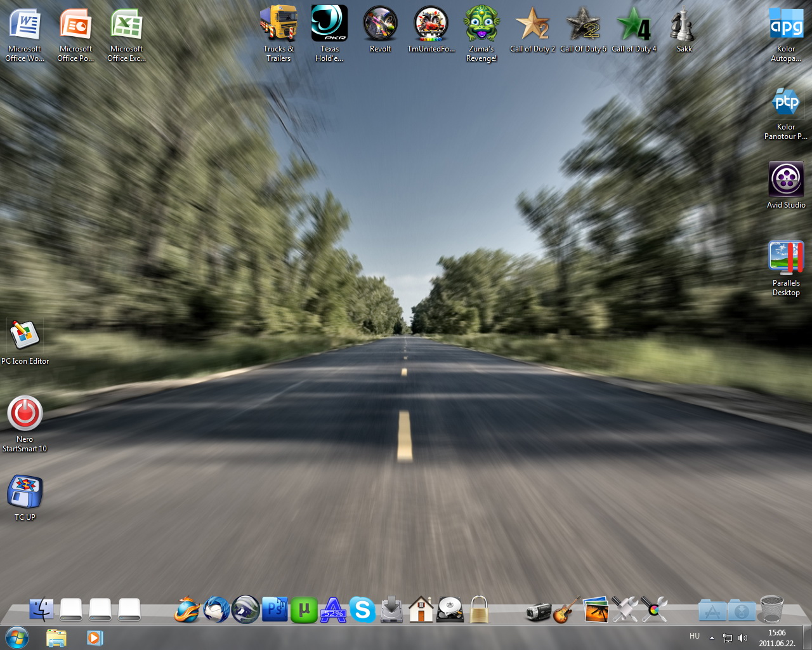Viewport: 812px width, 650px height.
Task: Open the Applications folder in dock
Action: pyautogui.click(x=712, y=610)
